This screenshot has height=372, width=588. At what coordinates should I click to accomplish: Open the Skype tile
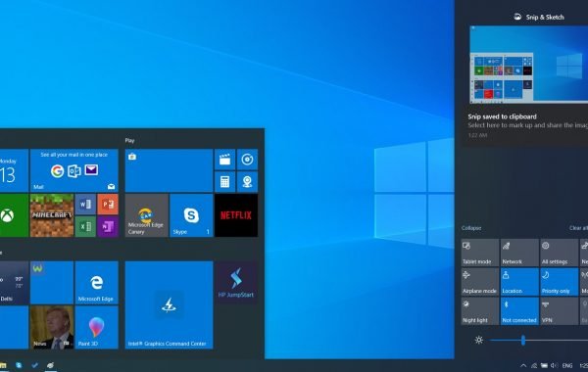[x=191, y=215]
